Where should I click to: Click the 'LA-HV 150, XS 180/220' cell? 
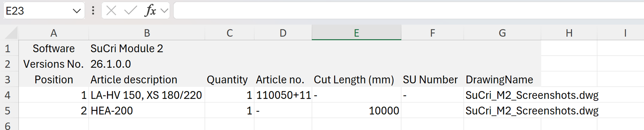tap(147, 95)
